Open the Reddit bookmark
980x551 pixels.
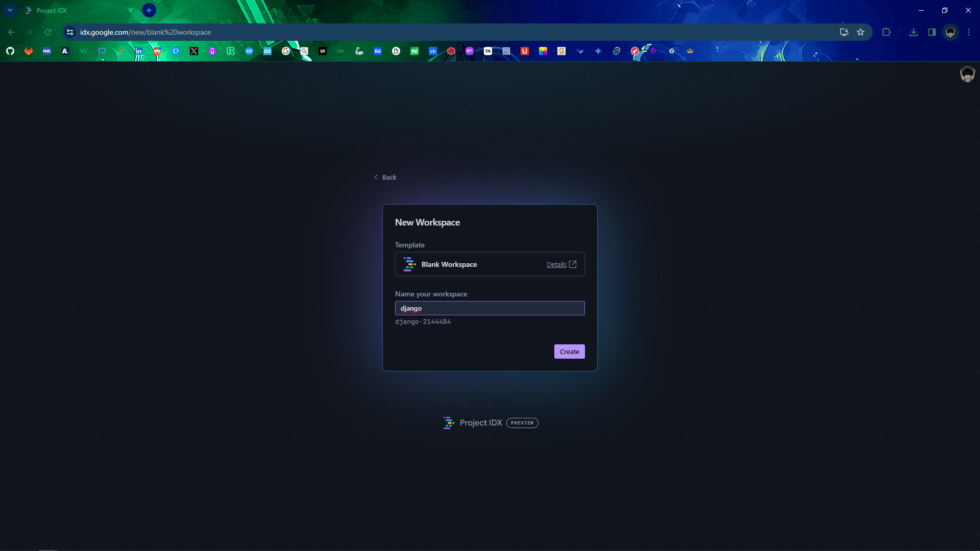pyautogui.click(x=157, y=51)
